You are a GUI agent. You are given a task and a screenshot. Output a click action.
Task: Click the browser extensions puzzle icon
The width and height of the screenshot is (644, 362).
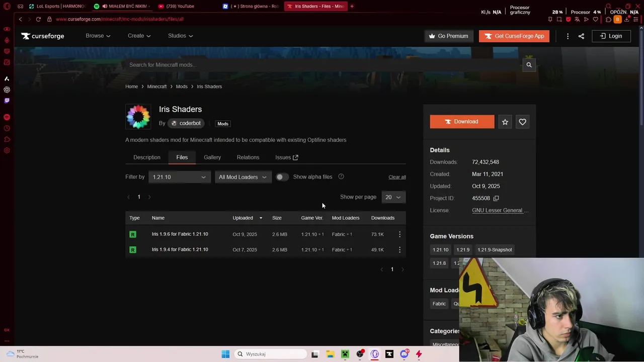point(608,19)
